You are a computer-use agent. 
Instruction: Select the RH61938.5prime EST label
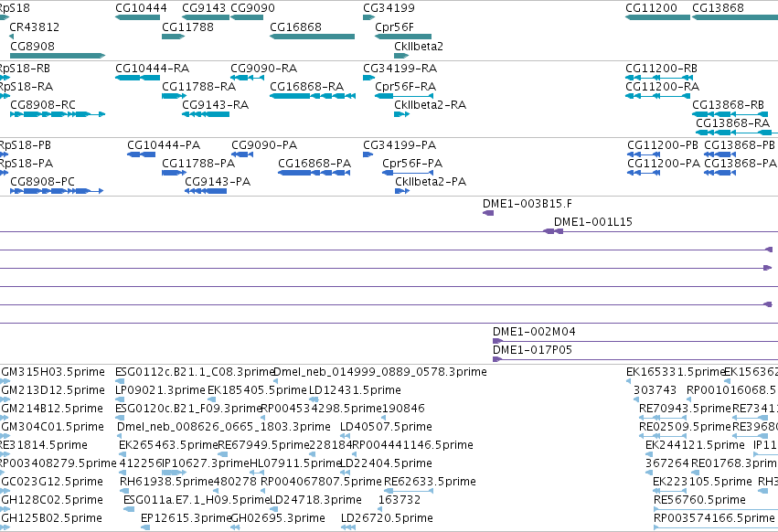tap(166, 482)
